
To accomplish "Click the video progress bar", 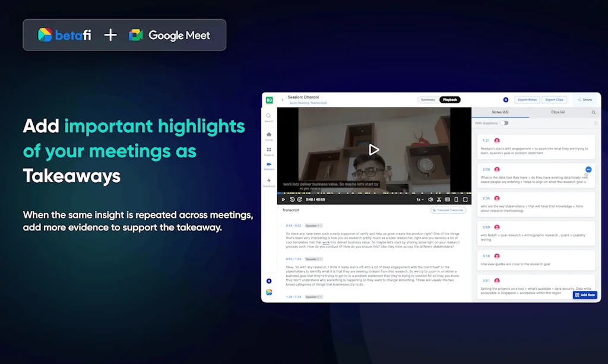I will pos(374,193).
